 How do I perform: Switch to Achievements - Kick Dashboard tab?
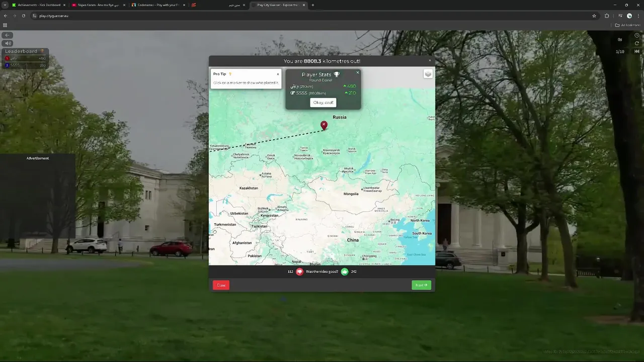(39, 5)
